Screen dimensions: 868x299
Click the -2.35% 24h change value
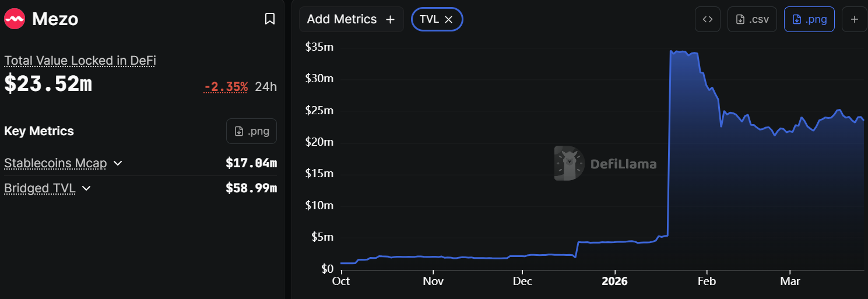pyautogui.click(x=226, y=87)
